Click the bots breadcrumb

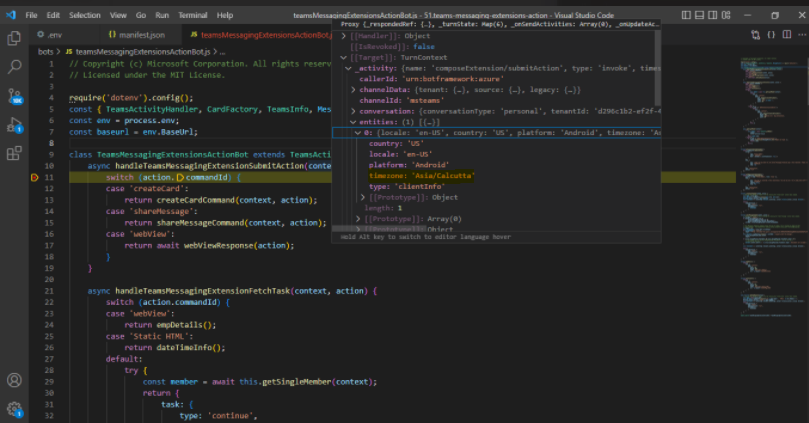point(45,52)
